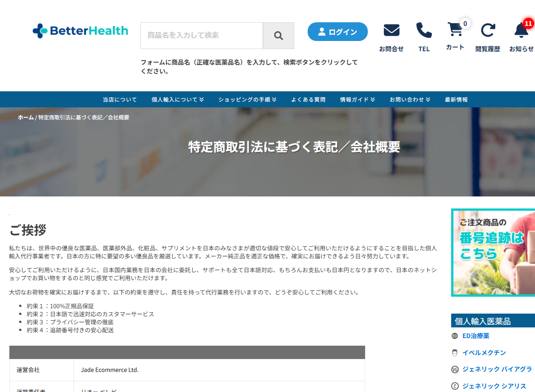Click the お知らせ label text

[521, 49]
